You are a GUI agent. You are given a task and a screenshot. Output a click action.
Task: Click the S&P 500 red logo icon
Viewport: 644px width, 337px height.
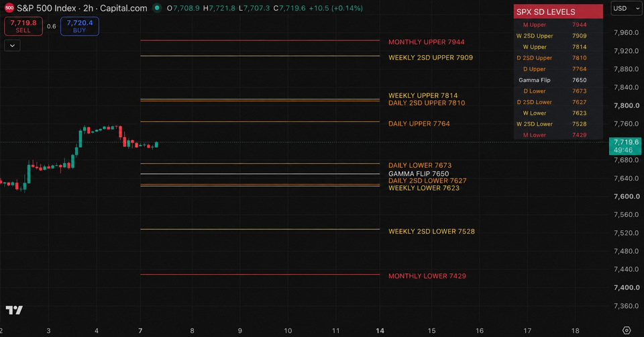(9, 8)
